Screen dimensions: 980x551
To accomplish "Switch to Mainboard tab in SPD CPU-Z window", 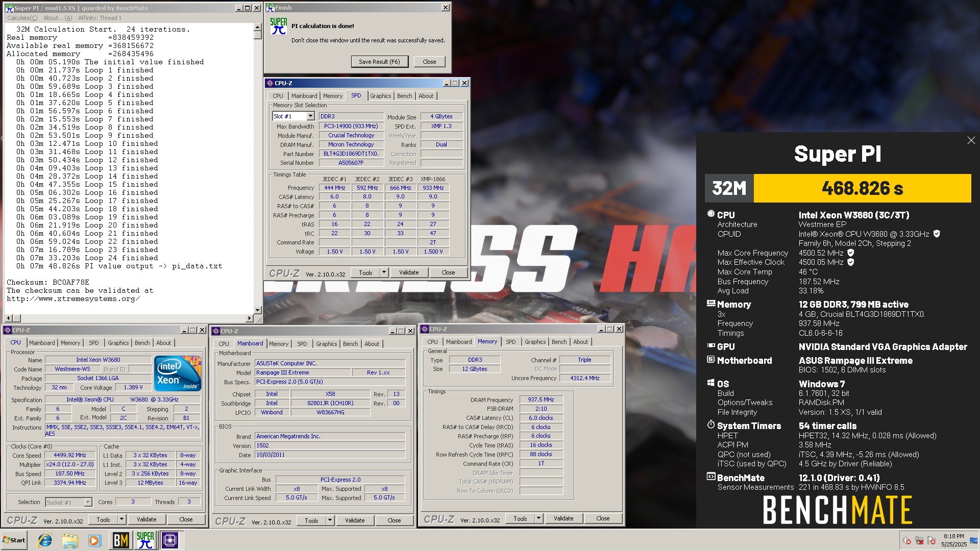I will (304, 96).
